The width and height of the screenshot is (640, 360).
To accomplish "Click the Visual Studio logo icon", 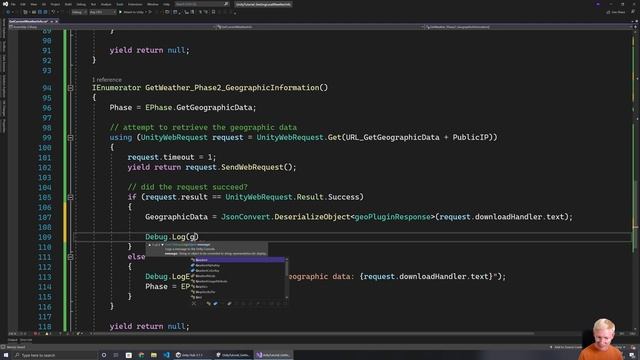I will 5,4.
